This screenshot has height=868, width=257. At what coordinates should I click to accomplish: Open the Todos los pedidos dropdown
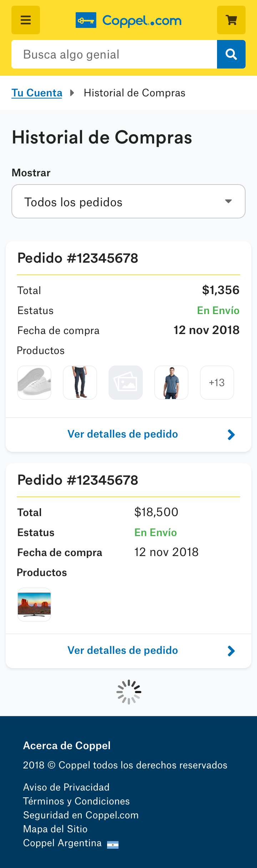click(x=128, y=201)
